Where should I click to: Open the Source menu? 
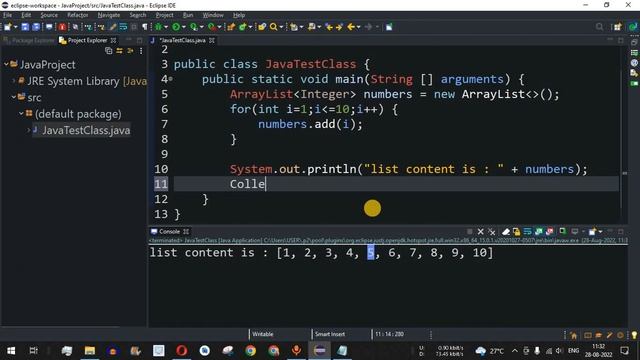tap(49, 15)
